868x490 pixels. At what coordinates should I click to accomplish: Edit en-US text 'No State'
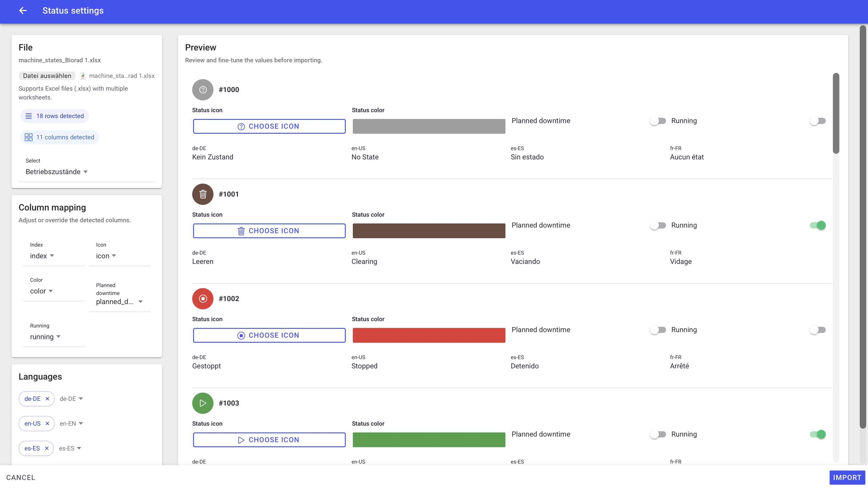pos(365,157)
